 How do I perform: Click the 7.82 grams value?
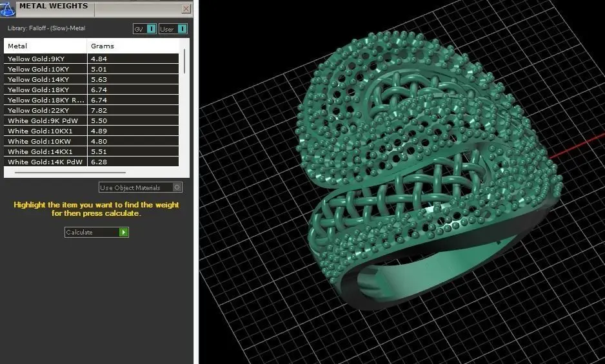click(x=99, y=110)
